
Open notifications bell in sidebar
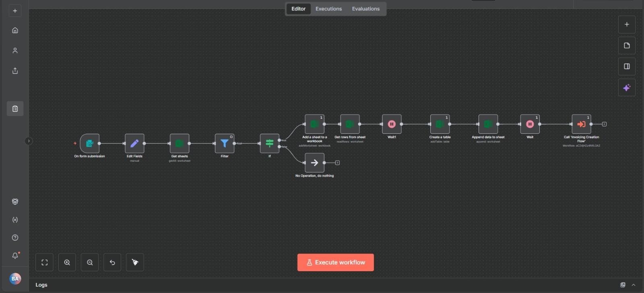point(15,256)
